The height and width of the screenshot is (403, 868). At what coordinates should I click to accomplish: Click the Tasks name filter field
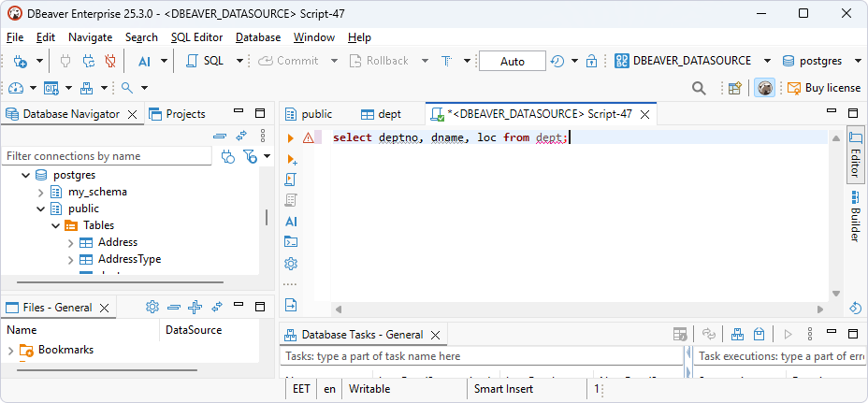pos(482,356)
